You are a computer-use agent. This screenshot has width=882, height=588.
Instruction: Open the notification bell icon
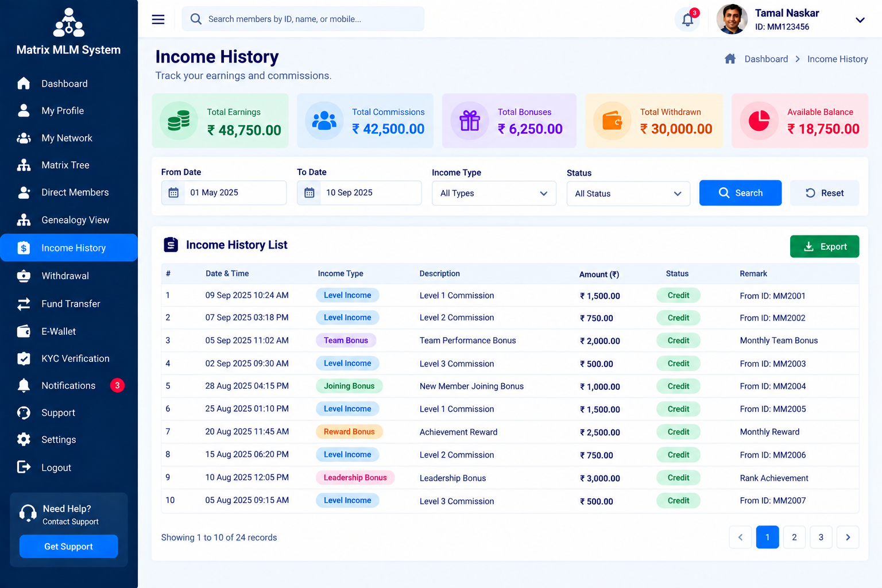tap(687, 20)
